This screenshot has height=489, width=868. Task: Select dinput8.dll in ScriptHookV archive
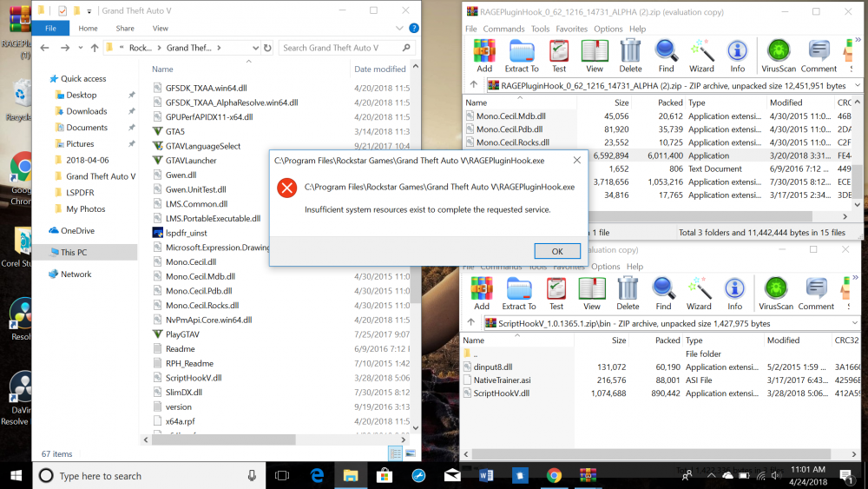pyautogui.click(x=493, y=367)
